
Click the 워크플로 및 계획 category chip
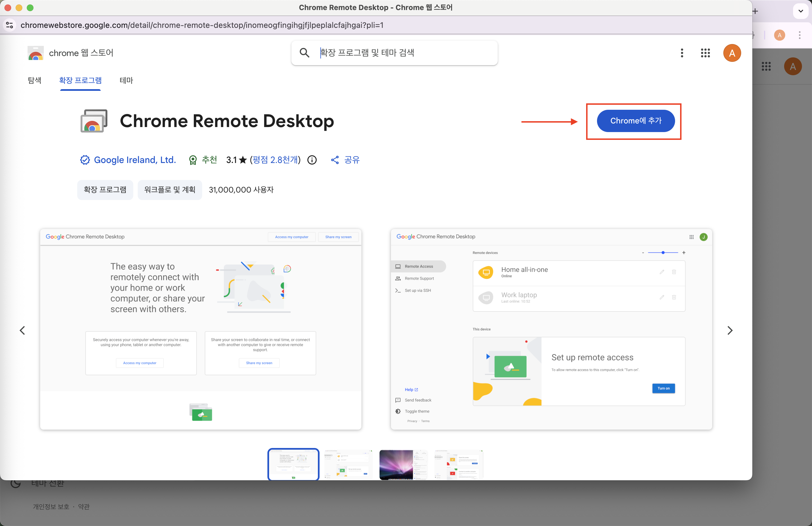(x=170, y=189)
